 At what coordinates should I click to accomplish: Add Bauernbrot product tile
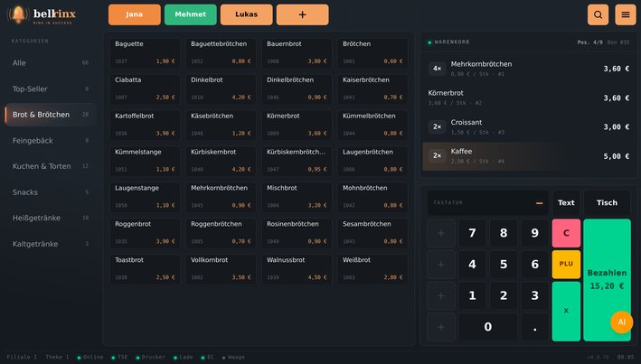click(297, 53)
